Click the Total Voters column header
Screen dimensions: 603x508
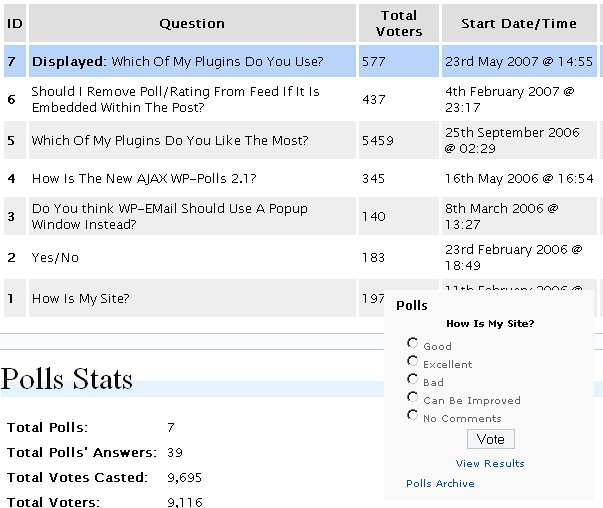(x=399, y=23)
